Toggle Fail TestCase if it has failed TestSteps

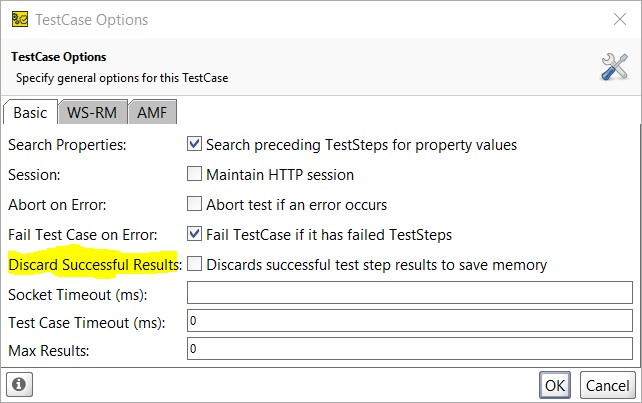[x=195, y=235]
